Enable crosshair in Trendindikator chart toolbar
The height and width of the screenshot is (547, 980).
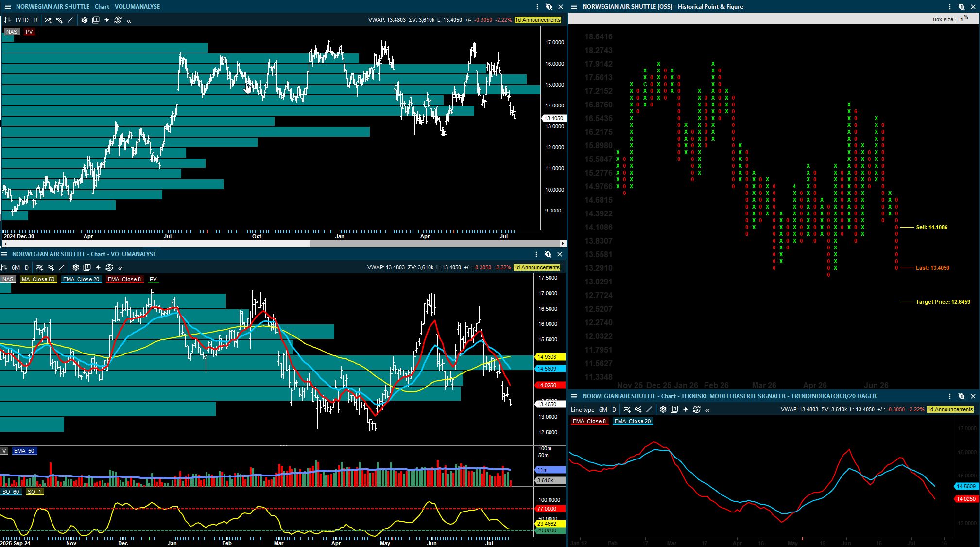pyautogui.click(x=686, y=410)
